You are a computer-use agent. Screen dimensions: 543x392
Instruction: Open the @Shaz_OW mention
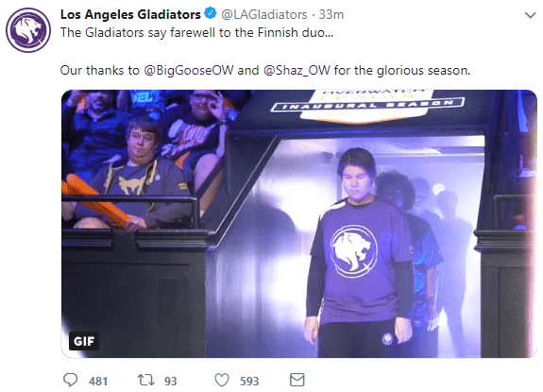tap(297, 70)
